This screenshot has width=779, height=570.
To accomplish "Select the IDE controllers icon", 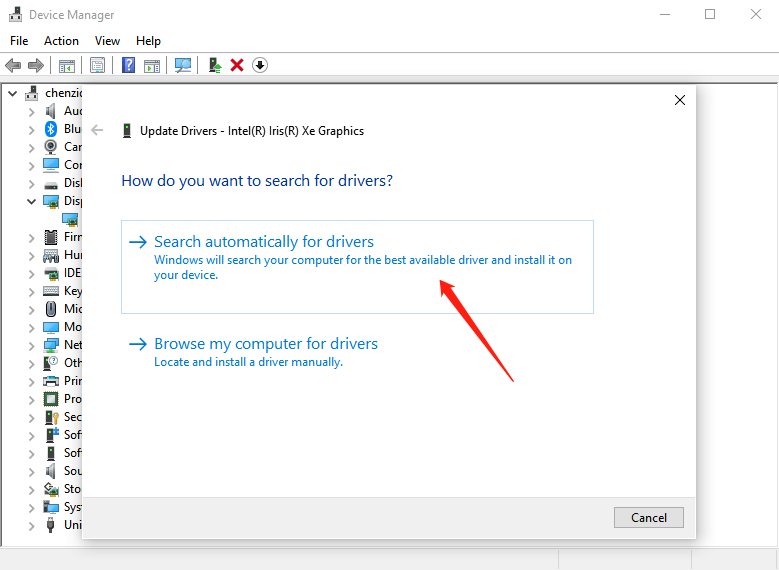I will [51, 273].
